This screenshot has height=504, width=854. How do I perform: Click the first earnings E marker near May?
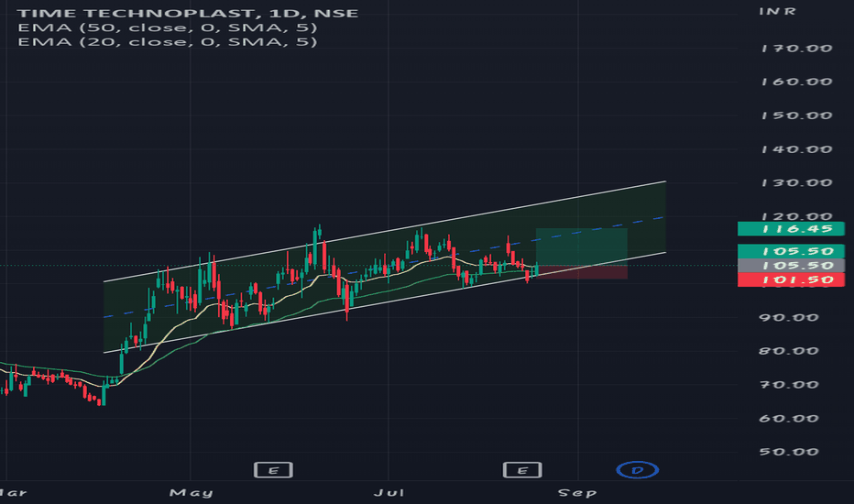pyautogui.click(x=273, y=470)
